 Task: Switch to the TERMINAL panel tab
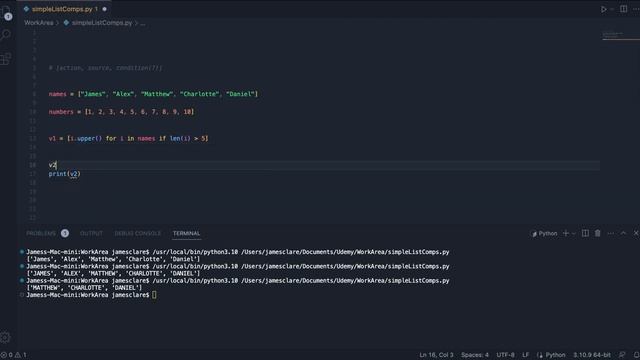coord(186,233)
